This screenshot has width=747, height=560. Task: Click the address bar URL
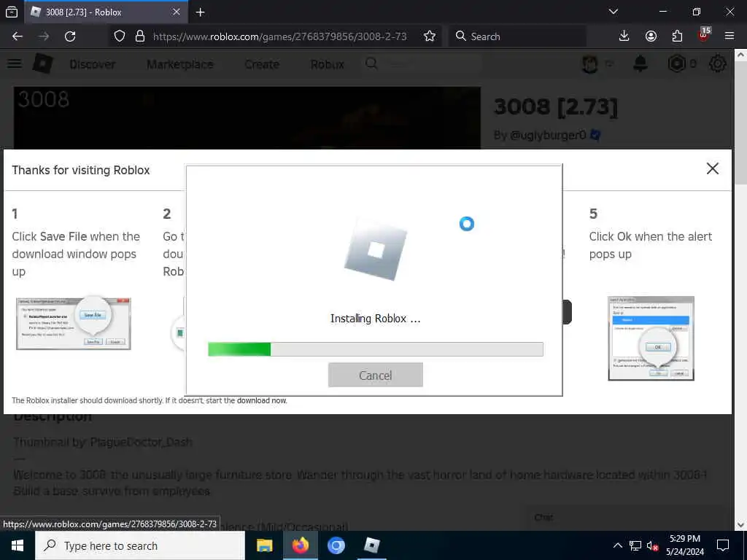pyautogui.click(x=279, y=36)
